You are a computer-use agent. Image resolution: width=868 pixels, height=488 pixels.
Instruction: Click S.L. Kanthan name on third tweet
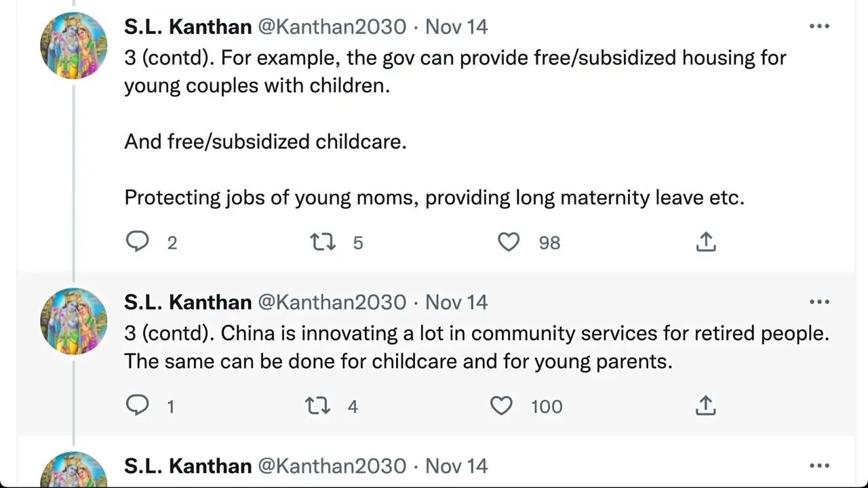coord(188,466)
